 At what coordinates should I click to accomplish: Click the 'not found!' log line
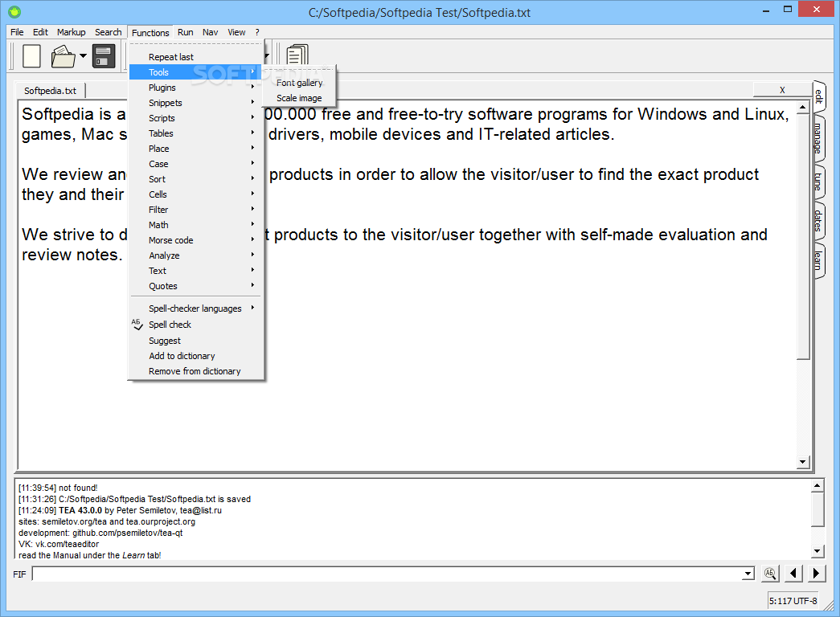58,488
